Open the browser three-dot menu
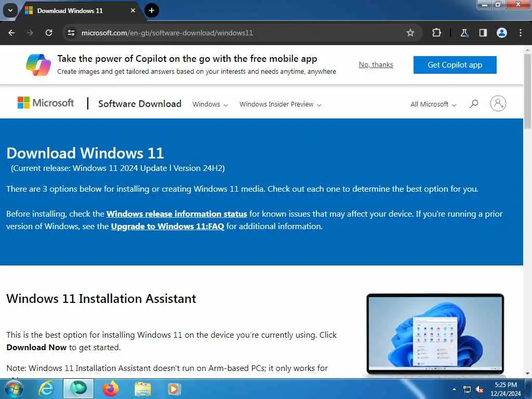This screenshot has width=532, height=399. click(521, 33)
